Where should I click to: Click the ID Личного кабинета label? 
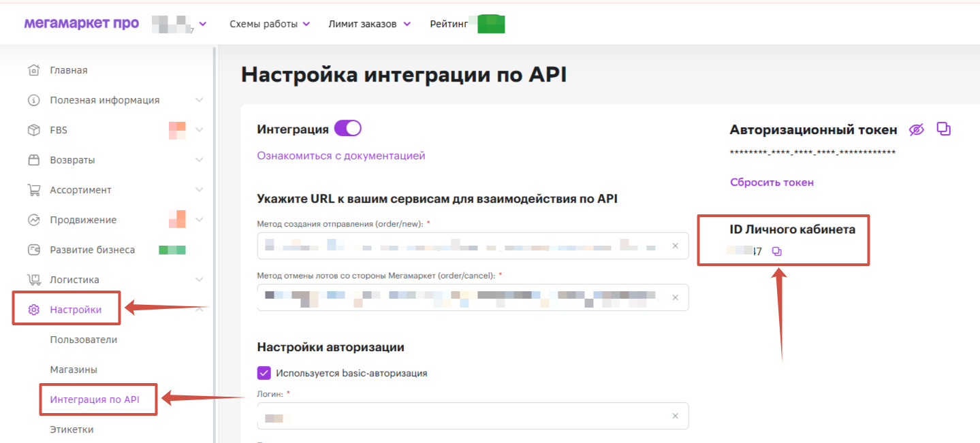pyautogui.click(x=793, y=229)
